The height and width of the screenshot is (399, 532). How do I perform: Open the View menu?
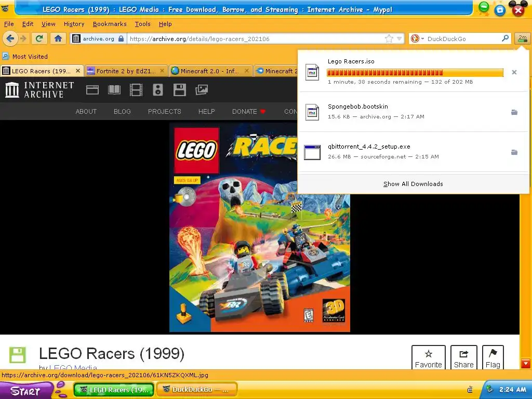coord(48,24)
